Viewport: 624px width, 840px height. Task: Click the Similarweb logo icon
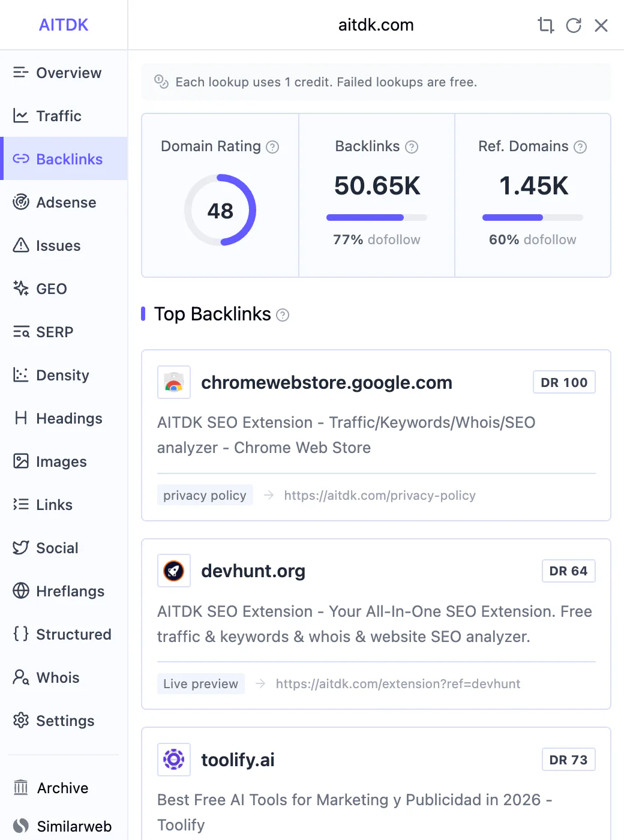[x=21, y=826]
